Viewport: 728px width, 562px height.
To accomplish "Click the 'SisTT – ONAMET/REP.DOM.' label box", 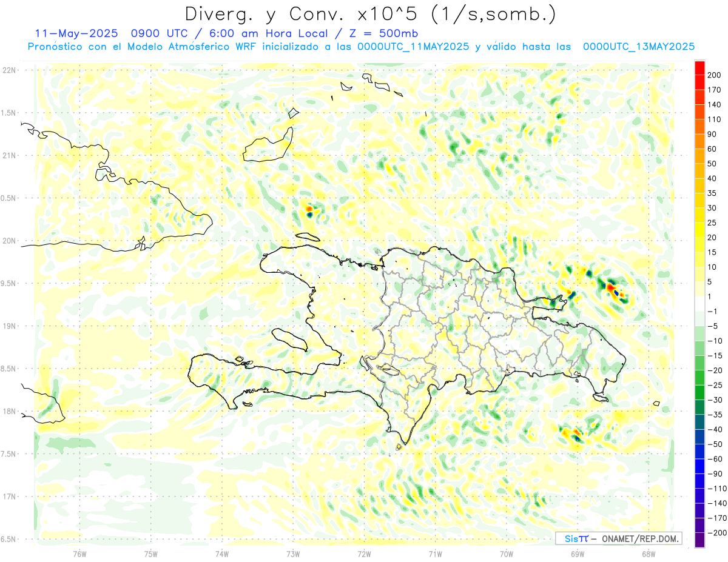I will (619, 538).
